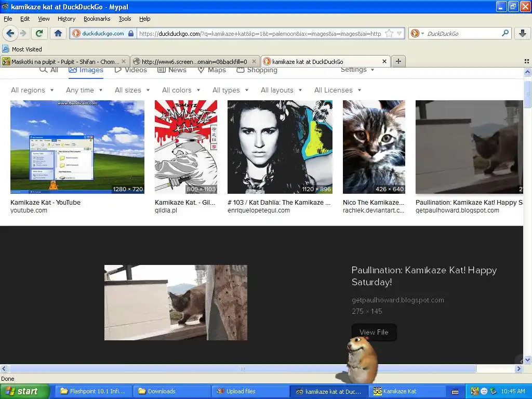Open a new tab with plus button
This screenshot has height=399, width=532.
(398, 61)
